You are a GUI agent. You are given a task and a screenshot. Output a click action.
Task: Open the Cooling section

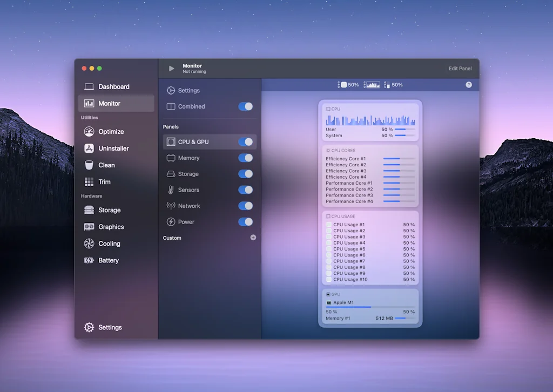110,244
